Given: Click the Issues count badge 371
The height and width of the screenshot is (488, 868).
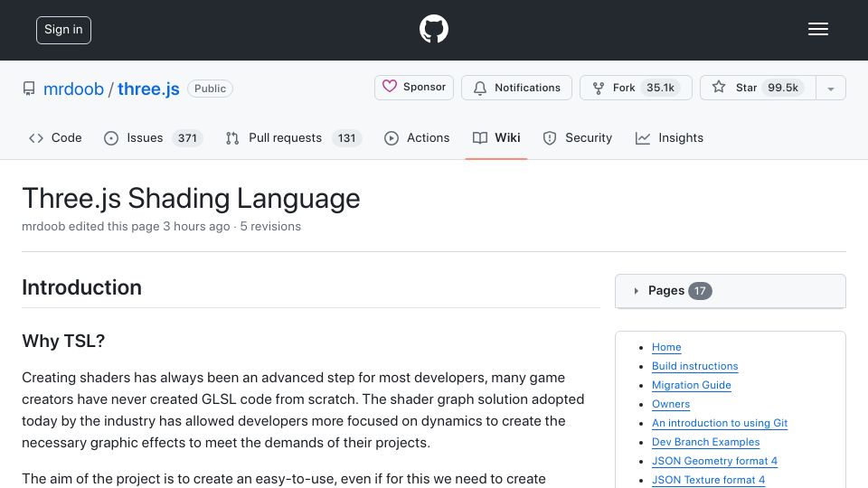Looking at the screenshot, I should coord(187,138).
